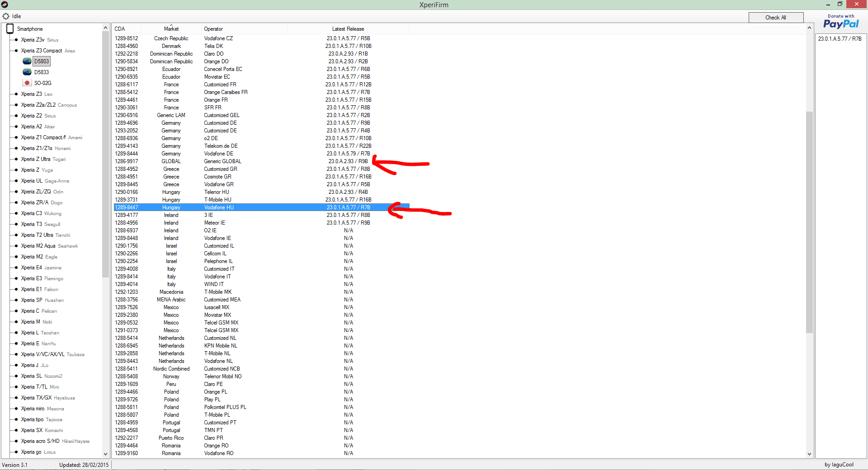Viewport: 868px width, 470px height.
Task: Select the Cosmote GR row
Action: coord(261,177)
